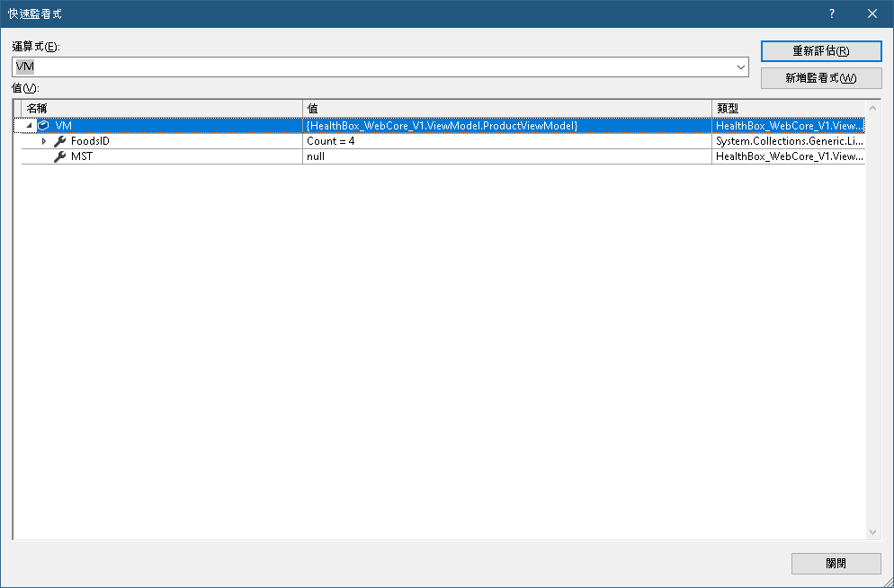This screenshot has width=894, height=588.
Task: Click the 新增監看式 add watch button
Action: coord(821,78)
